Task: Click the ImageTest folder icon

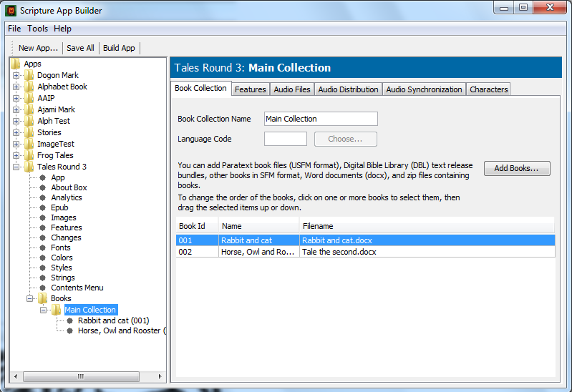Action: [29, 144]
